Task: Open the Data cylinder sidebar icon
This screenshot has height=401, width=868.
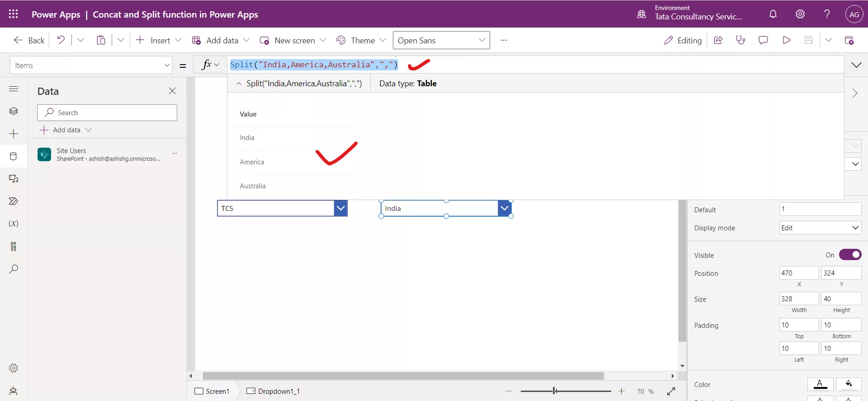Action: (14, 156)
